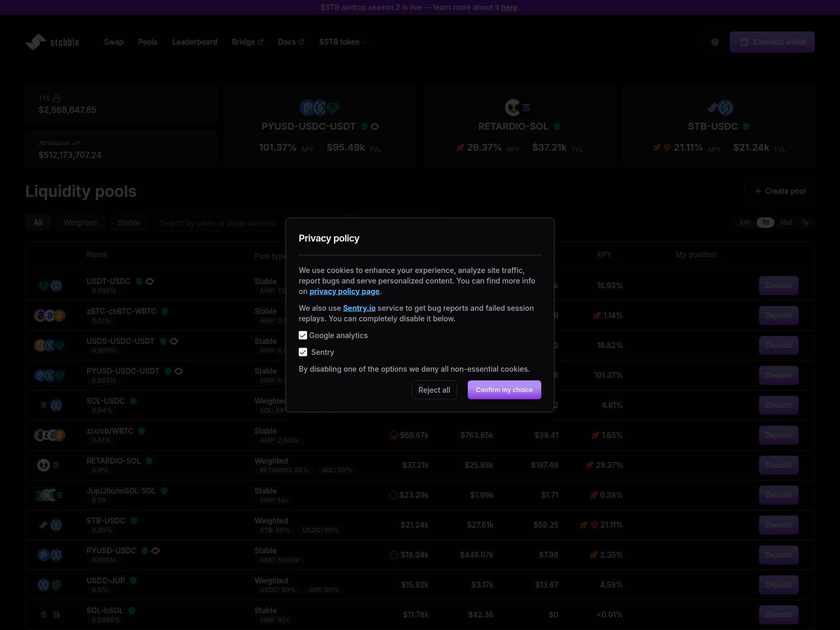Click the rocket icon beside 29.37% APY row

[590, 465]
